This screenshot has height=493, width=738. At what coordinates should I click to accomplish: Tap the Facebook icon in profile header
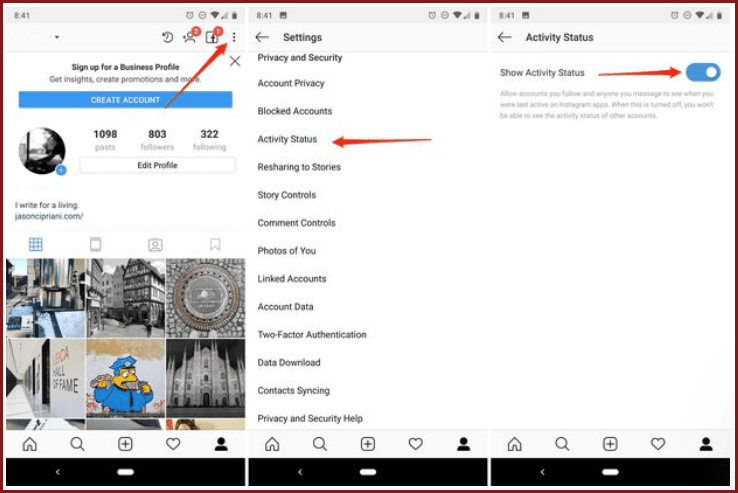[211, 37]
